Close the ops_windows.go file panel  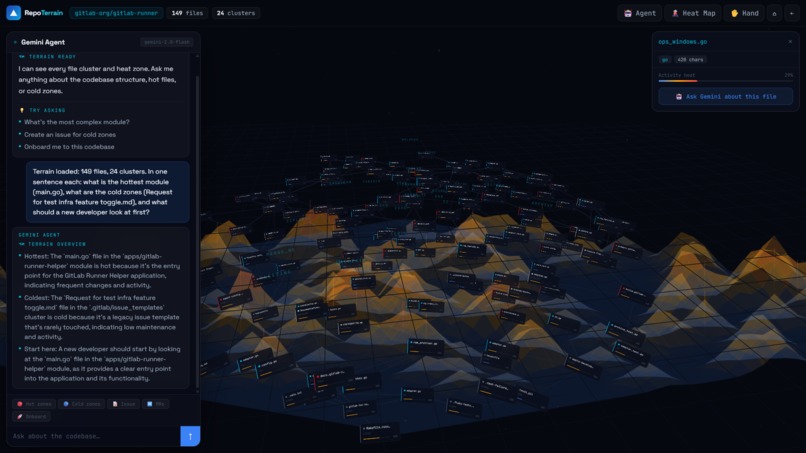790,42
